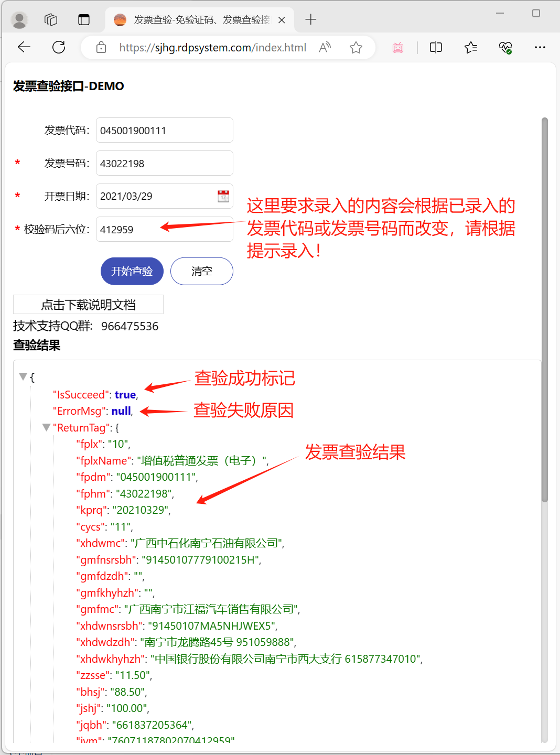Toggle the vertical tabs icon
This screenshot has height=755, width=560.
(x=84, y=20)
